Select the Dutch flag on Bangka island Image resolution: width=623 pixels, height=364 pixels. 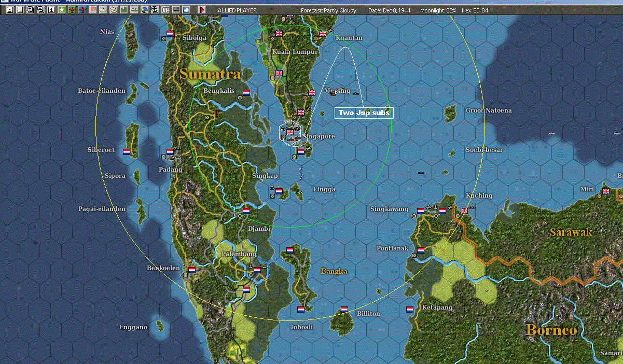pyautogui.click(x=290, y=250)
